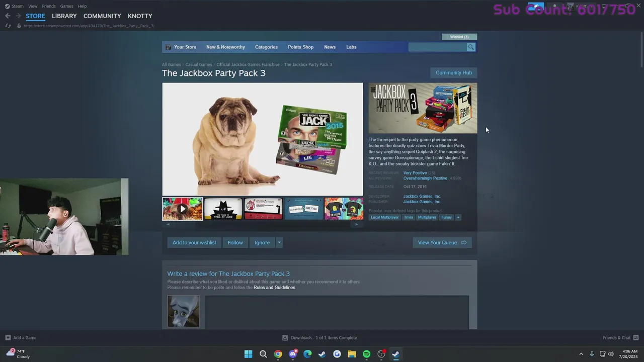Open Spotify from the taskbar
Screen dimensions: 644x362
[367, 354]
